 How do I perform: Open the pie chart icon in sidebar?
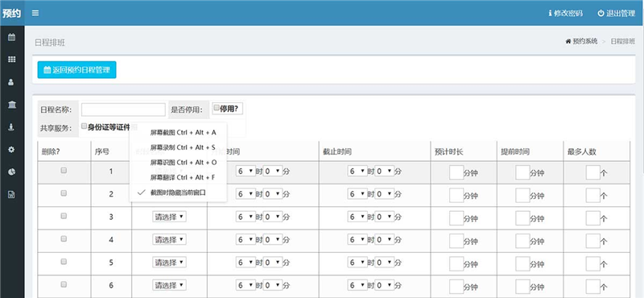click(11, 172)
